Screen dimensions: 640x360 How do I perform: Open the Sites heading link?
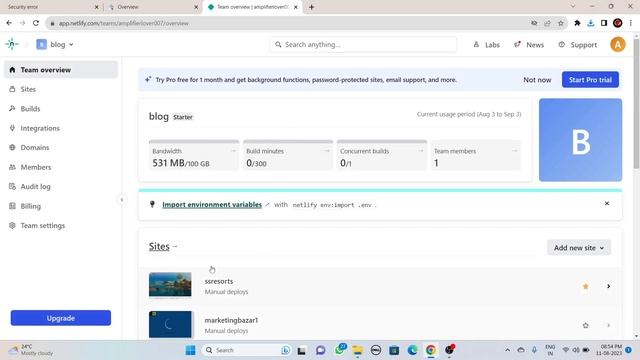pyautogui.click(x=159, y=247)
